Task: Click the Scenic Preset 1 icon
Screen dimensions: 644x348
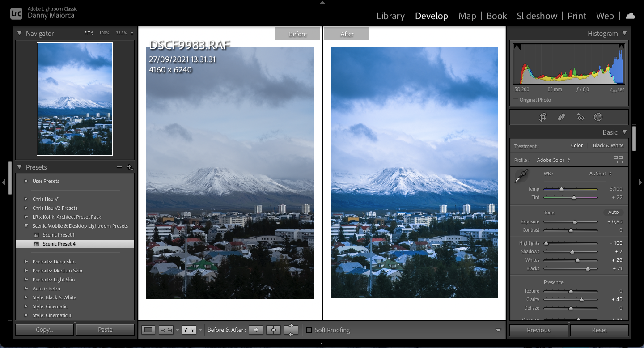Action: (x=36, y=235)
